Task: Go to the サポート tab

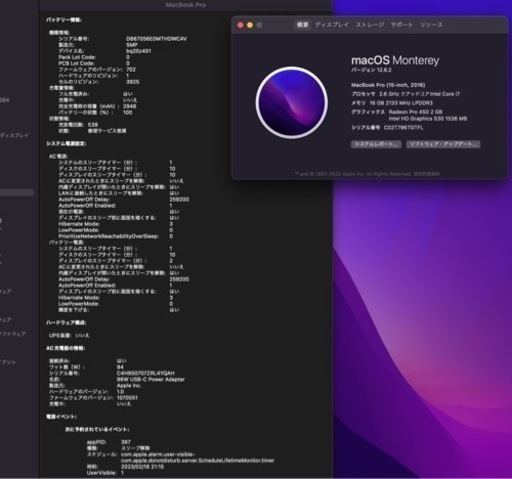Action: tap(402, 25)
